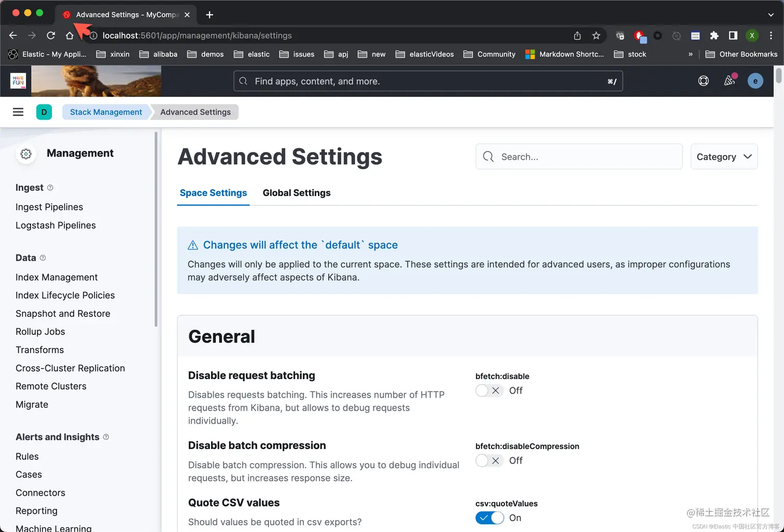Image resolution: width=784 pixels, height=532 pixels.
Task: Go to Stack Management breadcrumb
Action: [106, 112]
